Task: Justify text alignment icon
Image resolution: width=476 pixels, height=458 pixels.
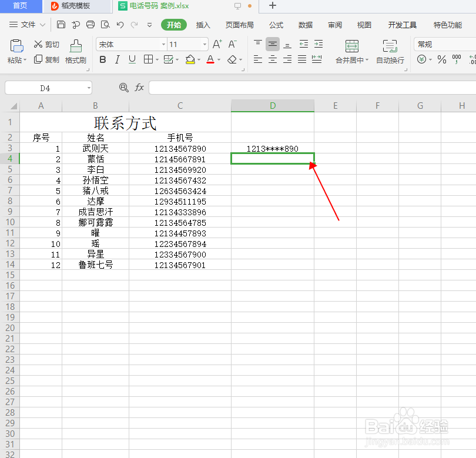Action: [302, 59]
